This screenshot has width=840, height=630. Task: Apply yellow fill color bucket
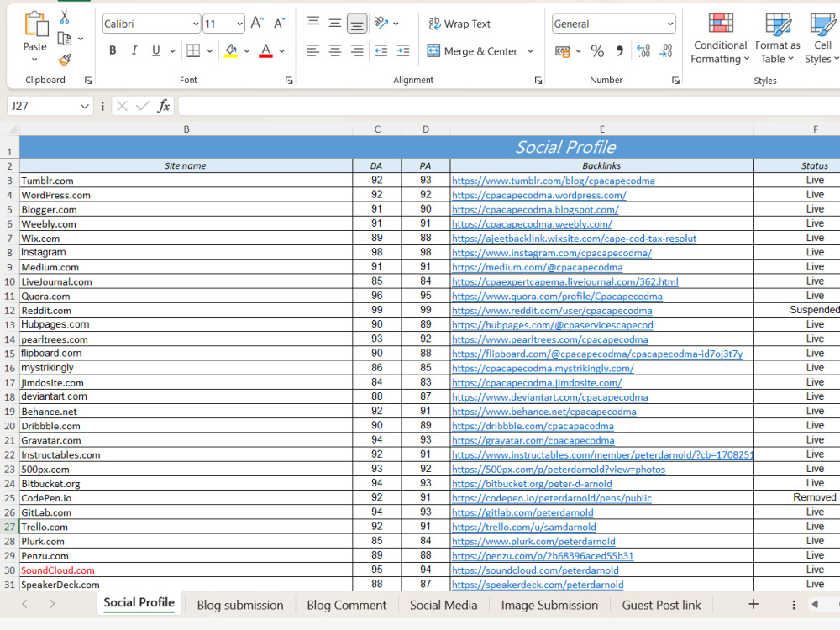[x=231, y=50]
